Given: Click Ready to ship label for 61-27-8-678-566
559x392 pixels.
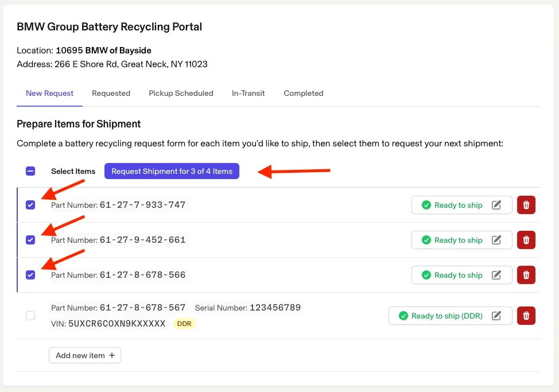Looking at the screenshot, I should [x=458, y=275].
